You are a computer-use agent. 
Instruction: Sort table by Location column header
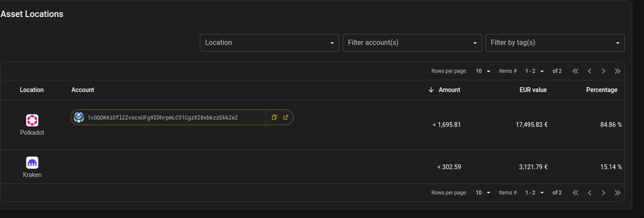(32, 90)
